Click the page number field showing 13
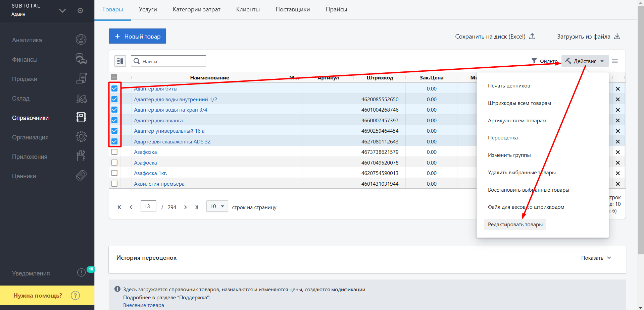644x310 pixels. (x=148, y=206)
